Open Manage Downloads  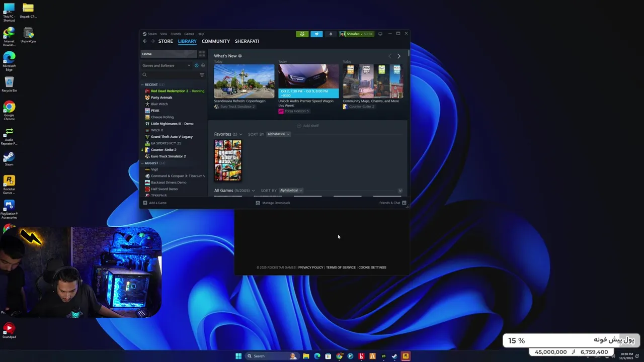[273, 203]
